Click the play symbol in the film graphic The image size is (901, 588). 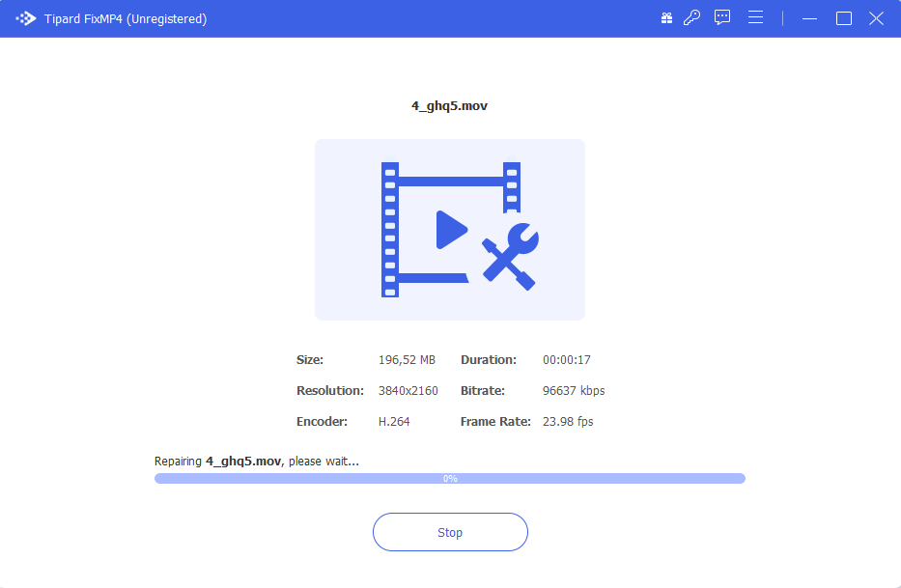[450, 229]
